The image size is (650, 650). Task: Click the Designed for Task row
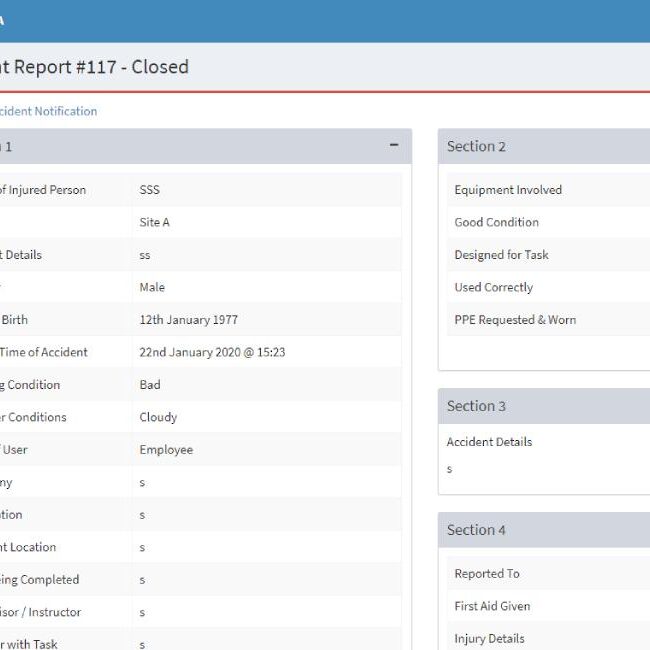coord(501,255)
